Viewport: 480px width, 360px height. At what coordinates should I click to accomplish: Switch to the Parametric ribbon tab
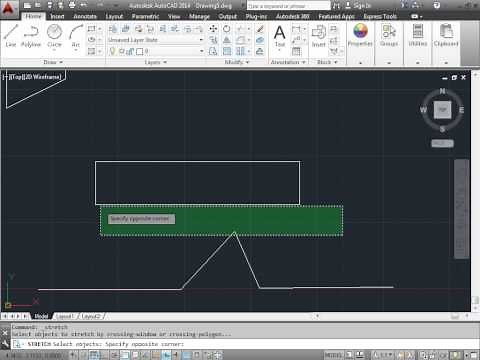145,16
